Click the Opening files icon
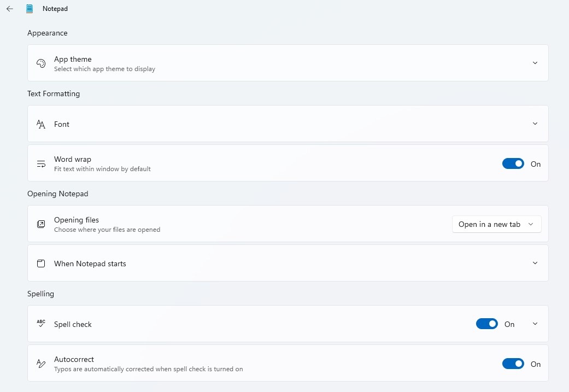569x392 pixels. (40, 224)
